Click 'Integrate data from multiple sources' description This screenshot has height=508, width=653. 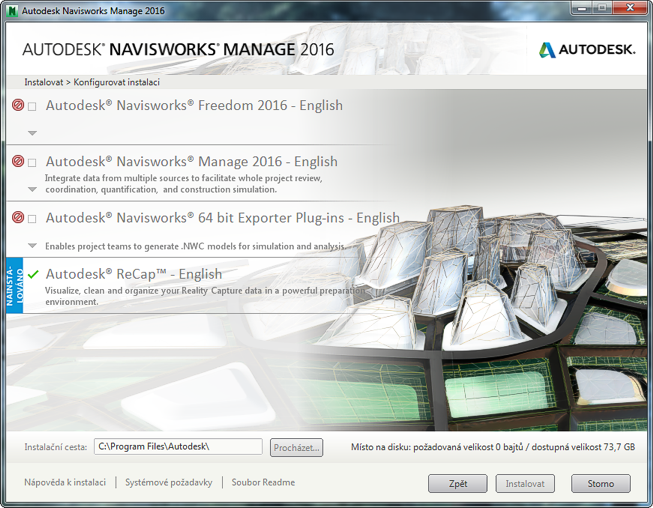[184, 184]
